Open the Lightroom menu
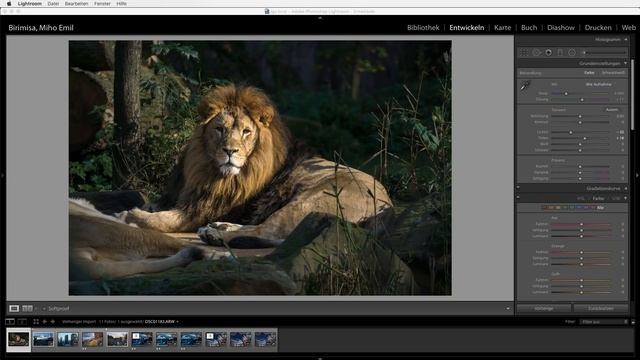Screen dimensions: 640x360 pyautogui.click(x=29, y=4)
